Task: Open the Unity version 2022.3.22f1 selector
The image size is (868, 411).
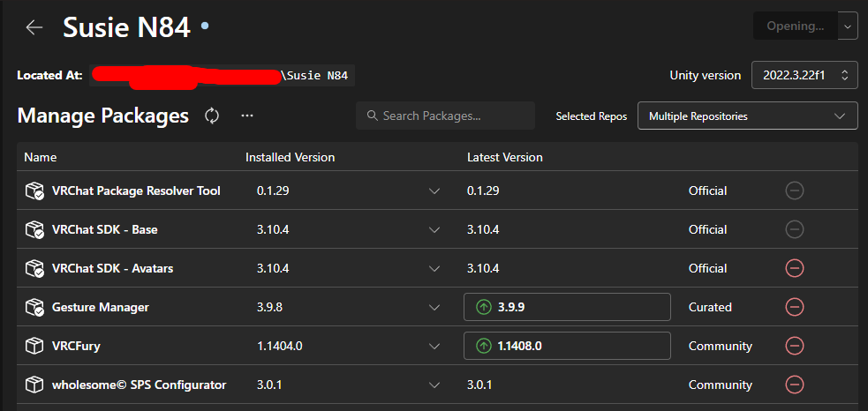Action: tap(804, 75)
